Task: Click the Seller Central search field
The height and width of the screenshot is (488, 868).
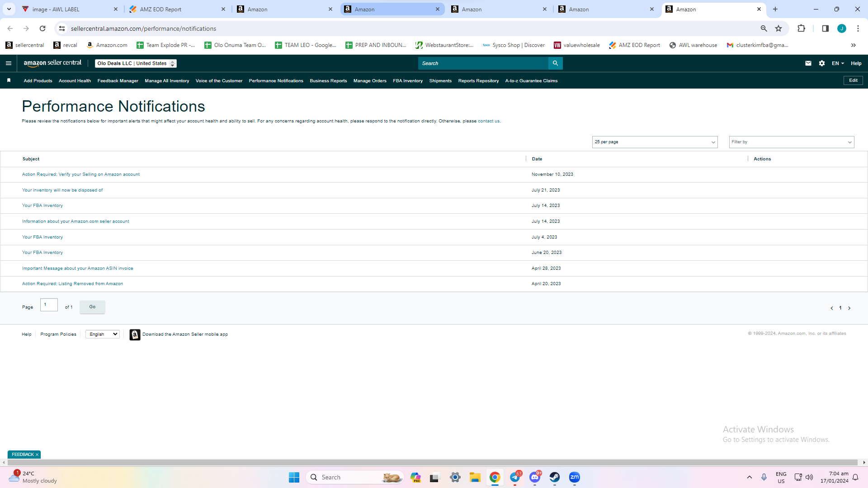Action: [x=483, y=63]
